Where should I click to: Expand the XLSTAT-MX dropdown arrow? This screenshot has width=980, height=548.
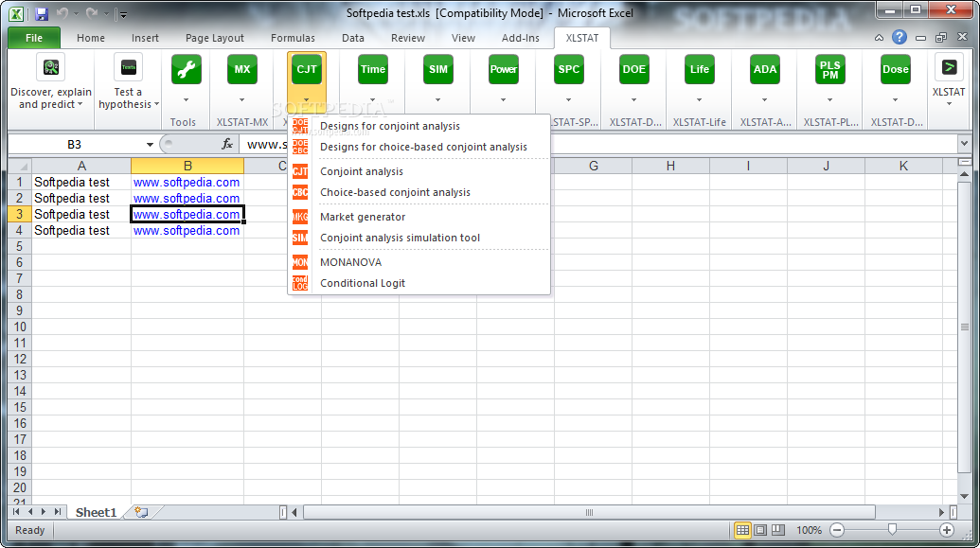tap(241, 100)
